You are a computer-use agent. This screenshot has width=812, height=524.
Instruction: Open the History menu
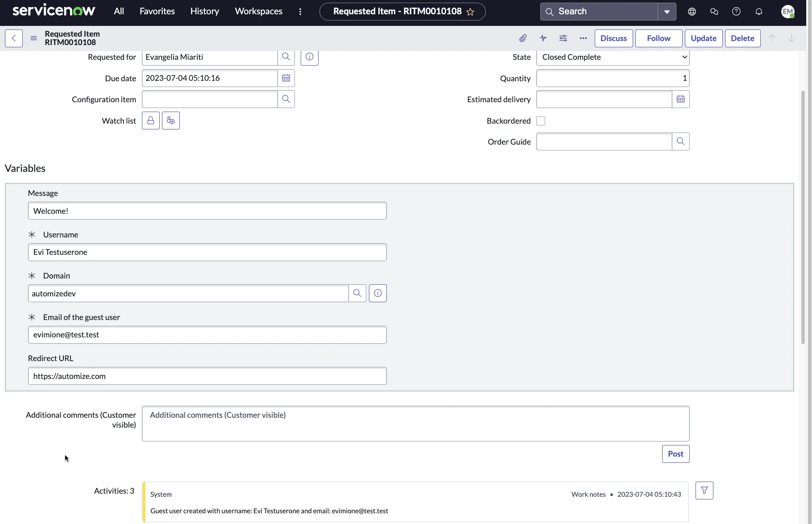(204, 11)
